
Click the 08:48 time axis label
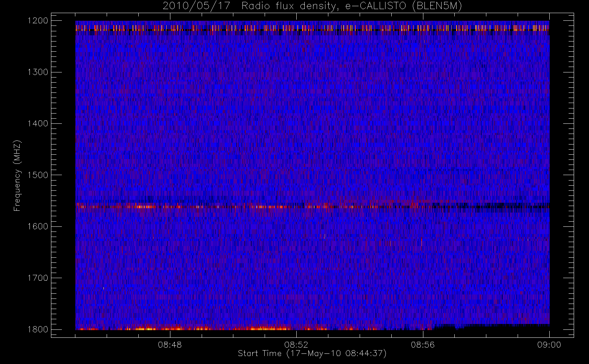click(170, 345)
